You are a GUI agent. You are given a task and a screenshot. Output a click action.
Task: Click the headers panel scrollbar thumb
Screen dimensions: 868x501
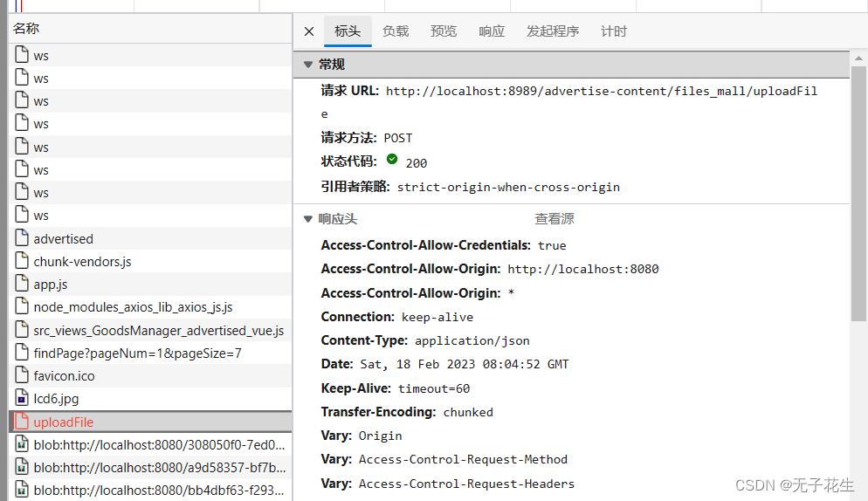[858, 194]
